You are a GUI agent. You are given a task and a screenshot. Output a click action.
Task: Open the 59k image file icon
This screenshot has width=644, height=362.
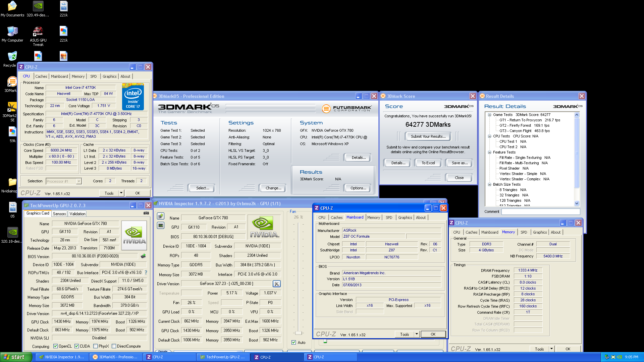[12, 135]
